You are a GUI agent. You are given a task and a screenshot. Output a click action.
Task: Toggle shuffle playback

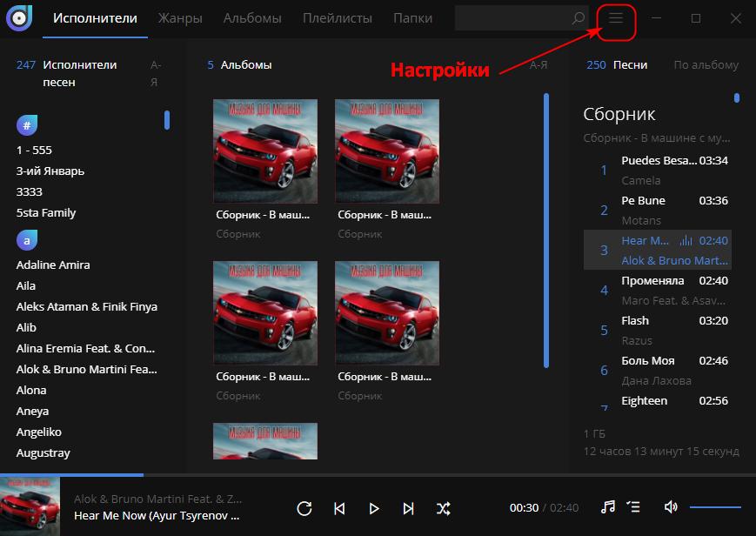(x=444, y=508)
